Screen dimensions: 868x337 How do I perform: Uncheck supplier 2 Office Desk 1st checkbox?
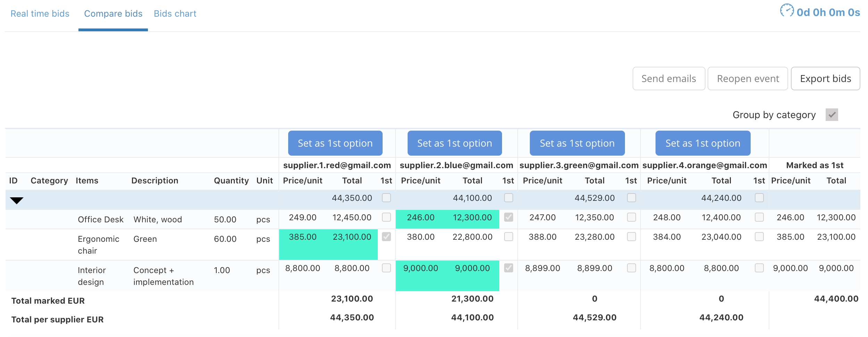point(509,217)
